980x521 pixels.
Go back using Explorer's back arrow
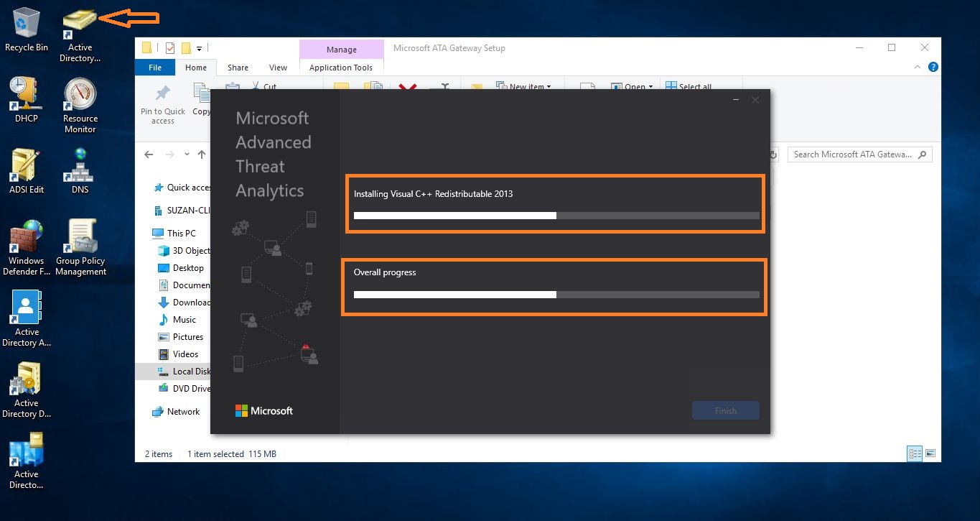point(149,155)
